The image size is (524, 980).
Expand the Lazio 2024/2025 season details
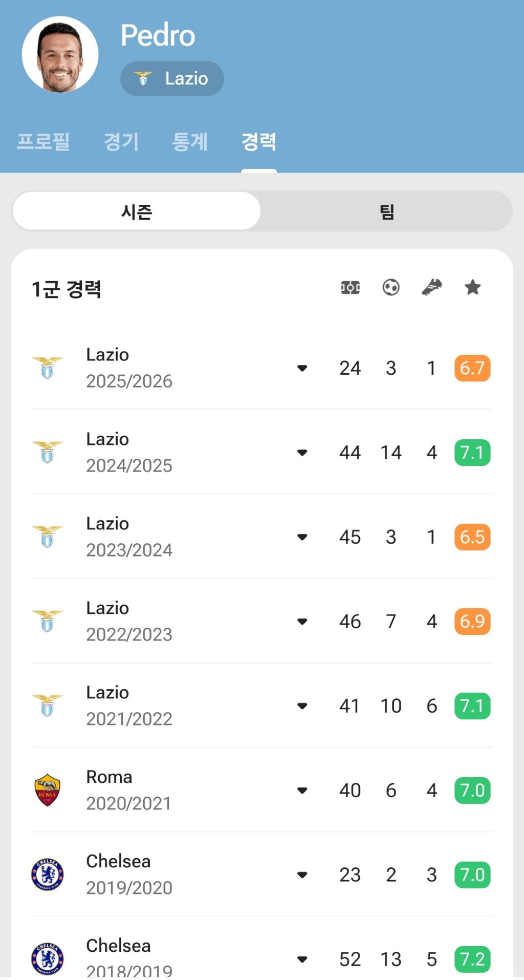[x=302, y=453]
